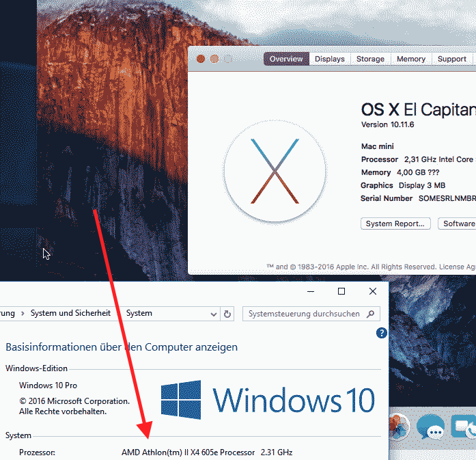Click the System breadcrumb in address bar
The width and height of the screenshot is (476, 460).
(x=139, y=313)
